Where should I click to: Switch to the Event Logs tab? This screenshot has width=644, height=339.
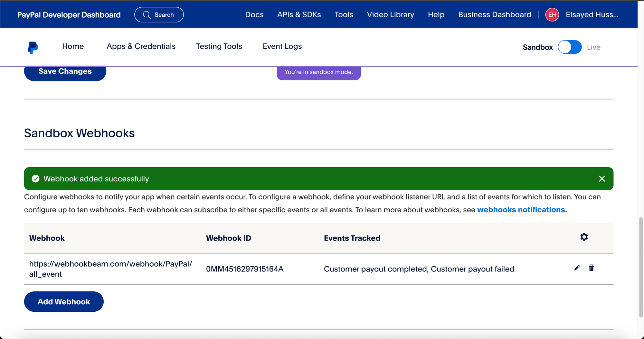coord(282,46)
